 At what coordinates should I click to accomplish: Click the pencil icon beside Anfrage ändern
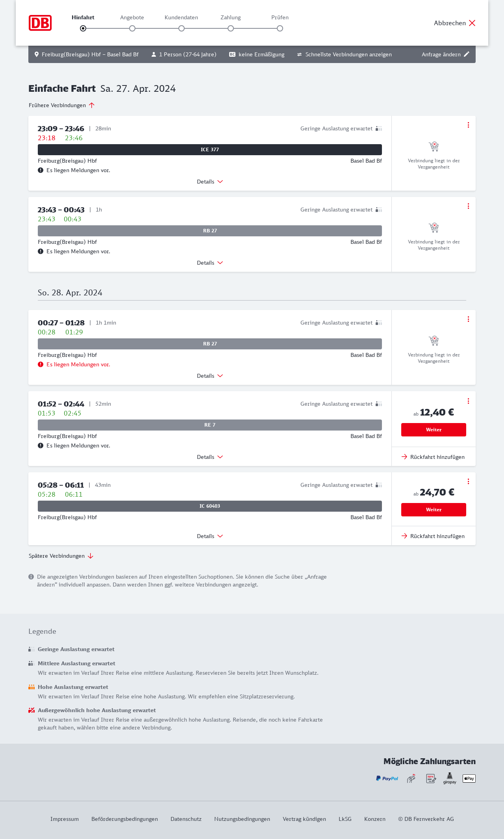[467, 54]
